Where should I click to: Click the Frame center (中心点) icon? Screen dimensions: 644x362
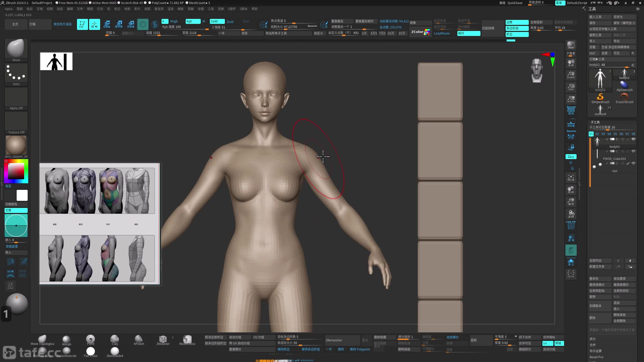571,178
